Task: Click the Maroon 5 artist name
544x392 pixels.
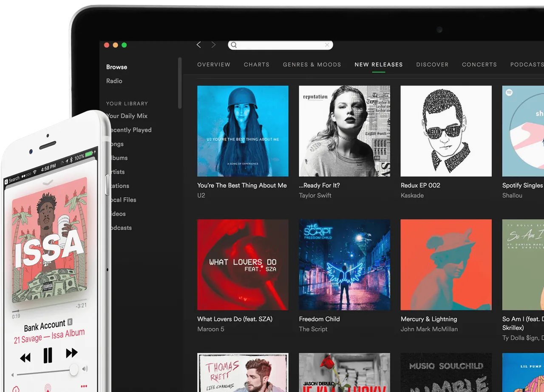Action: [x=211, y=329]
